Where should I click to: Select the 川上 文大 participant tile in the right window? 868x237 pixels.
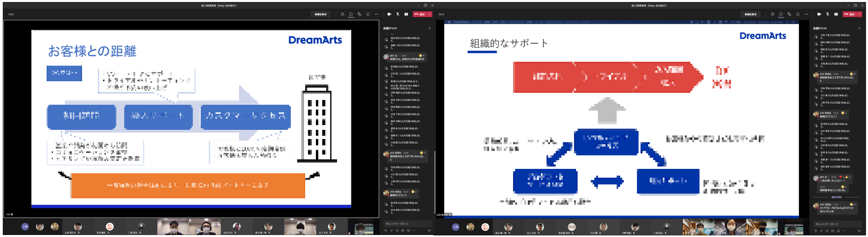point(540,227)
